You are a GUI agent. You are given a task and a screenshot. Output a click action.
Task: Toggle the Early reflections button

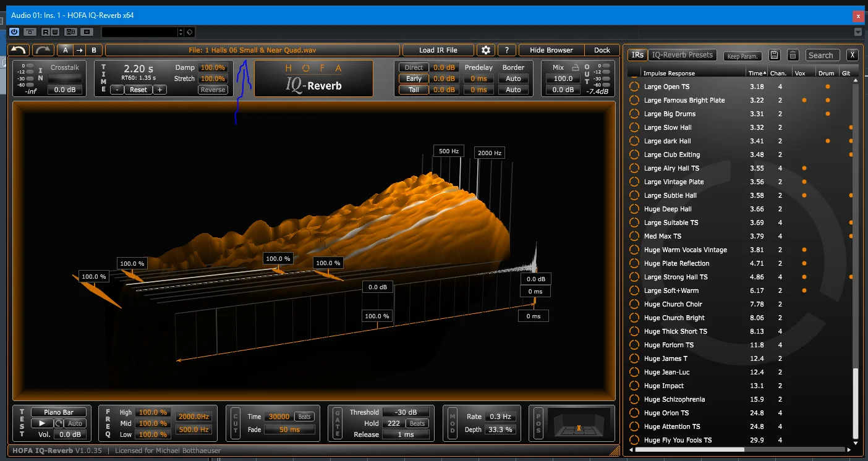tap(414, 78)
